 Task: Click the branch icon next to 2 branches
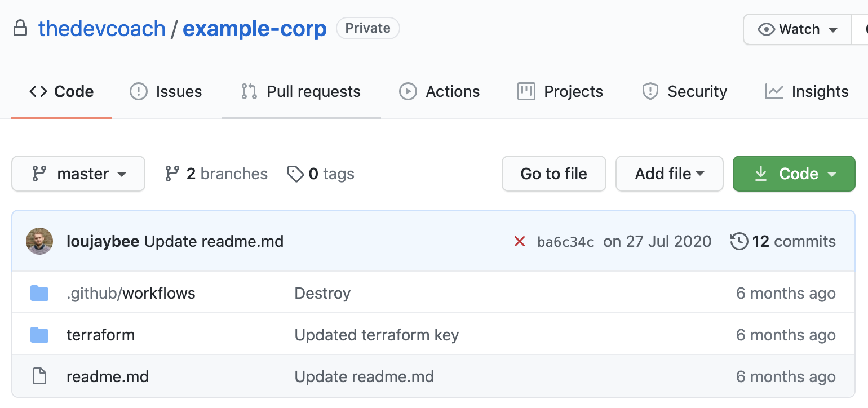tap(171, 174)
